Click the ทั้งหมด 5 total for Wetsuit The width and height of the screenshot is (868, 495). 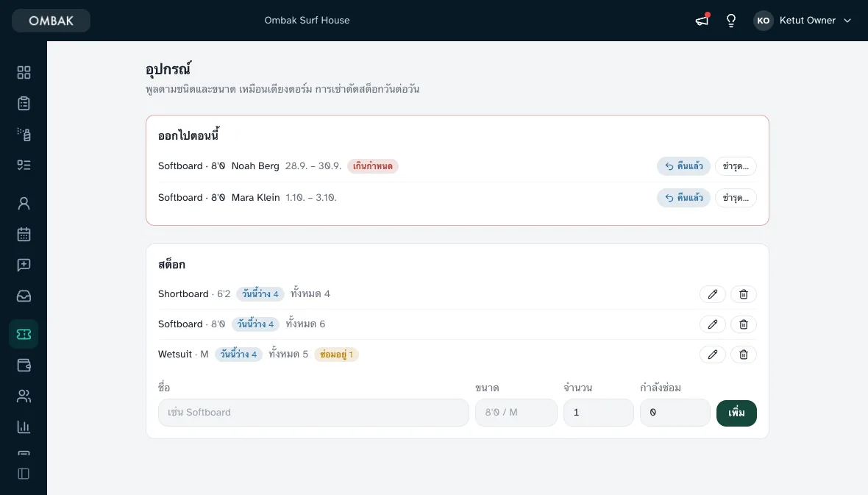pyautogui.click(x=288, y=354)
